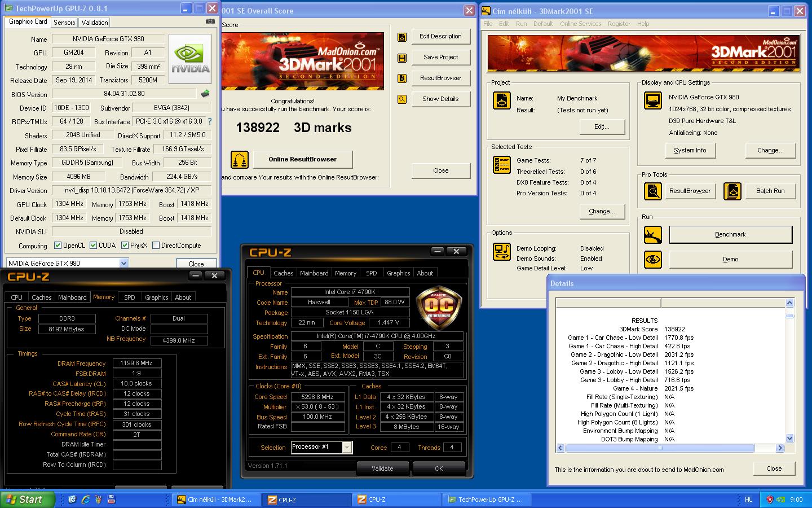Click the GPU-Z screenshot camera icon
The height and width of the screenshot is (508, 812).
(x=210, y=21)
